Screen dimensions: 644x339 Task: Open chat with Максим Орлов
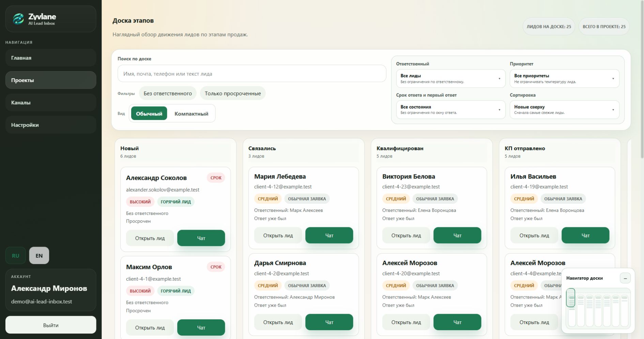(x=201, y=327)
